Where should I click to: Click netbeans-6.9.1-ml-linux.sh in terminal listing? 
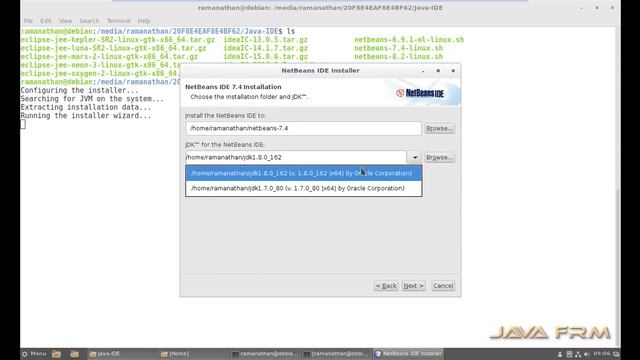[x=409, y=40]
